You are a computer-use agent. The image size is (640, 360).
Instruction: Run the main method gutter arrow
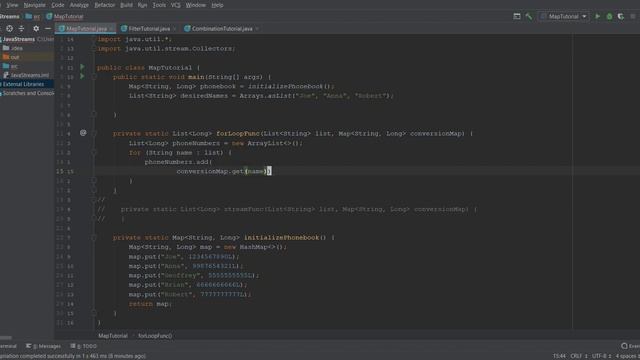(x=82, y=76)
